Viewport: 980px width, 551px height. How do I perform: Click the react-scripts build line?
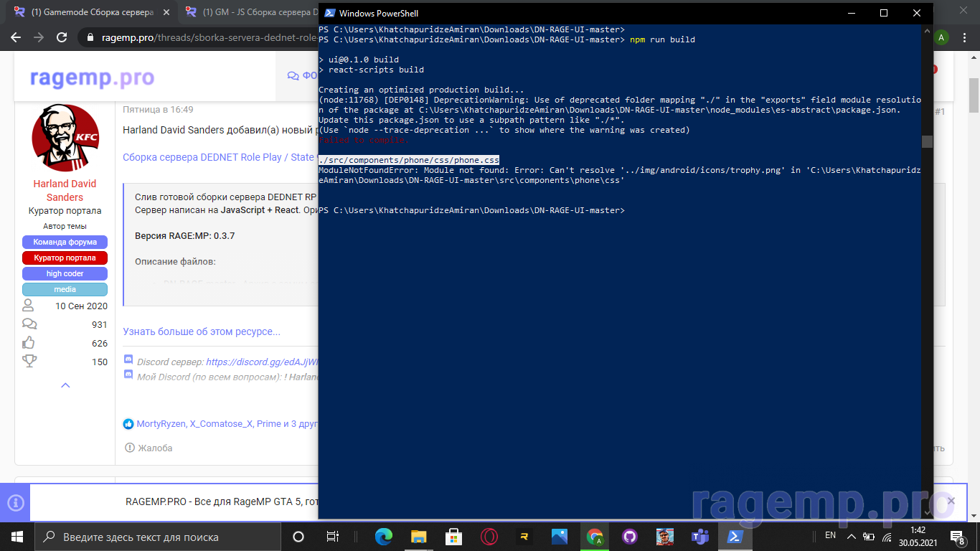pos(376,70)
